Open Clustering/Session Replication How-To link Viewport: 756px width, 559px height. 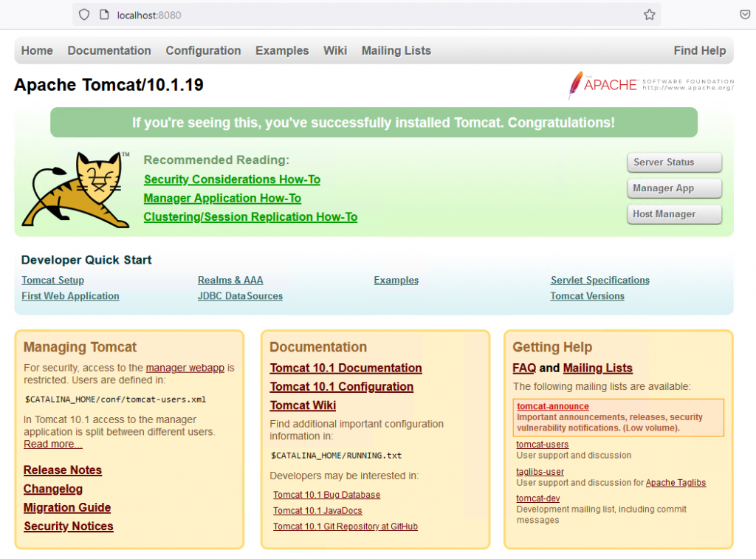(251, 217)
